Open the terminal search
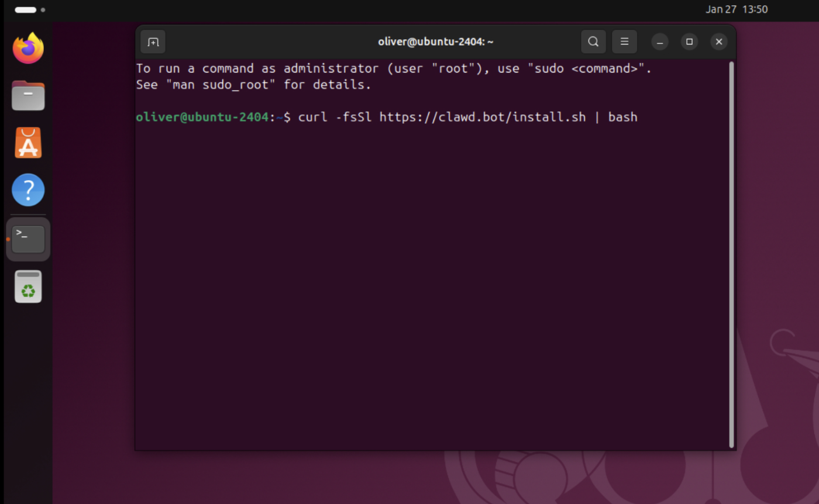The height and width of the screenshot is (504, 819). [593, 42]
